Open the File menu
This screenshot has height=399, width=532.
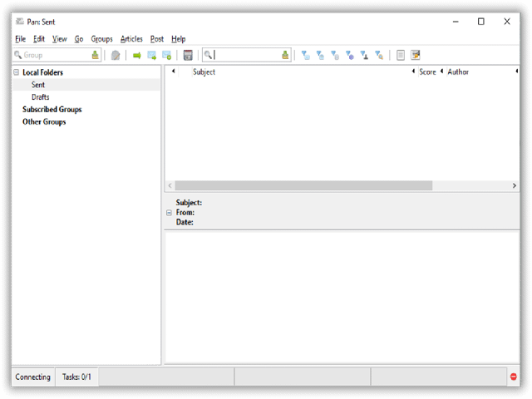(x=20, y=39)
